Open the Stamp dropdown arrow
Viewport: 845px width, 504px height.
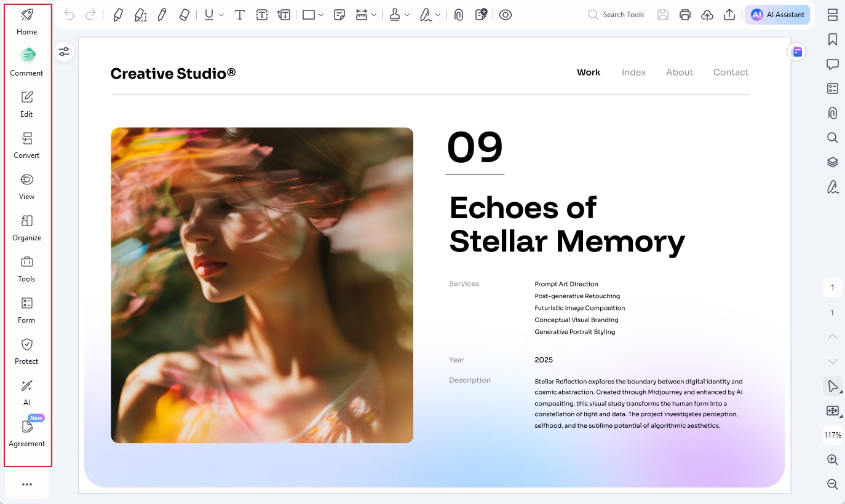407,15
